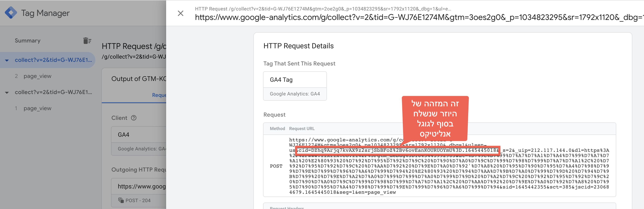
Task: Click the outgoing https://www.goog request card
Action: 139,193
